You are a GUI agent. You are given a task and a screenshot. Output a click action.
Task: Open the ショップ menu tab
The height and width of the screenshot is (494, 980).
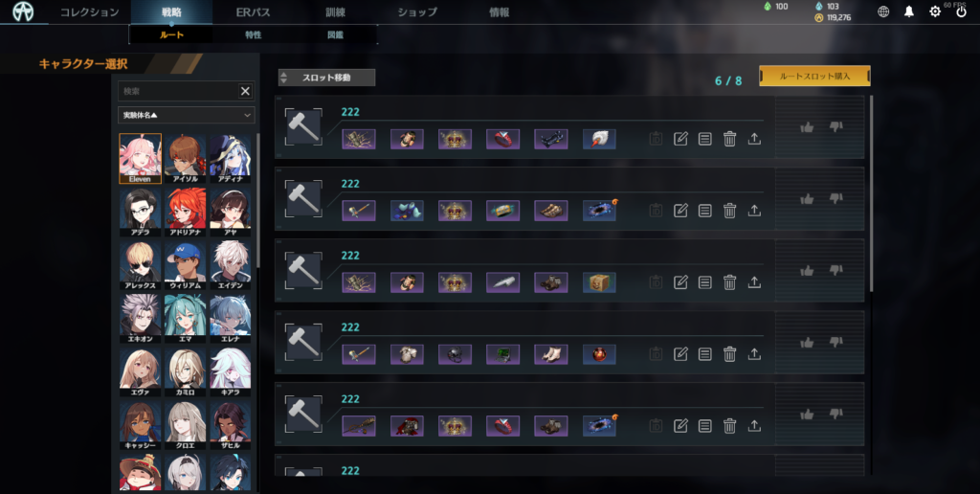tap(417, 11)
